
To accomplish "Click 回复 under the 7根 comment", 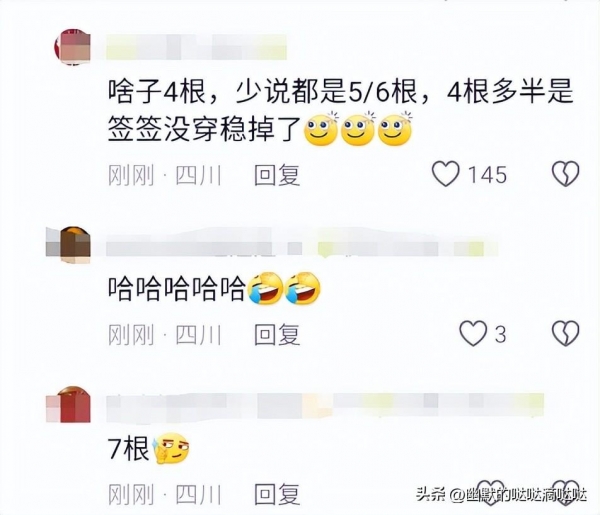I will coord(277,494).
